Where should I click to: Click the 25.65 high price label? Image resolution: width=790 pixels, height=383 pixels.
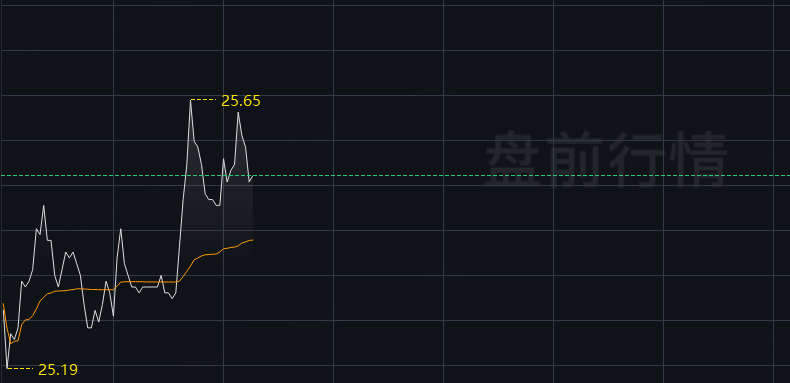click(x=241, y=101)
